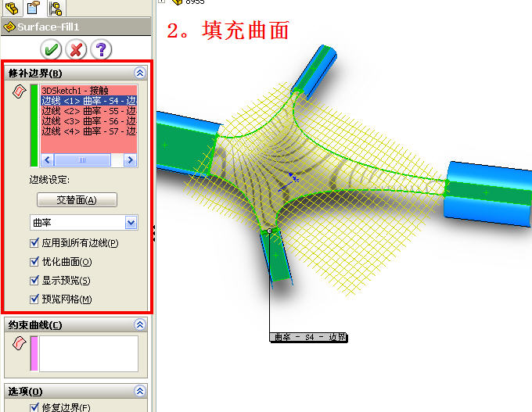Switch to the PropertyManager tab
The width and height of the screenshot is (532, 412).
pyautogui.click(x=33, y=8)
